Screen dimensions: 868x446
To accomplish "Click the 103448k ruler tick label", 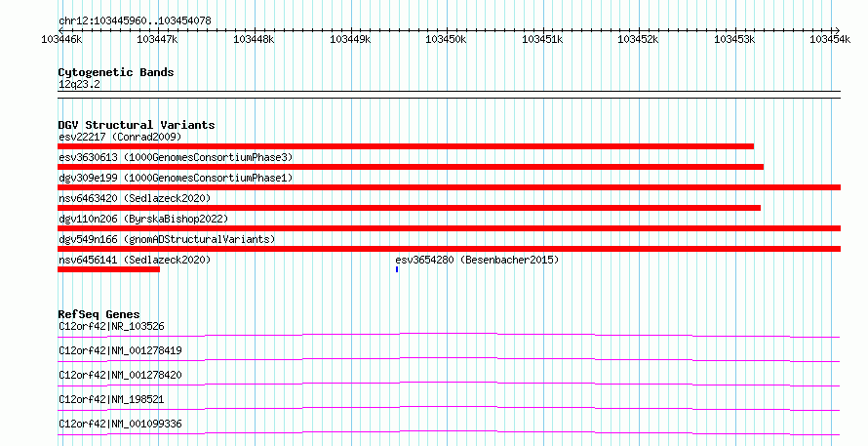I will click(x=254, y=39).
